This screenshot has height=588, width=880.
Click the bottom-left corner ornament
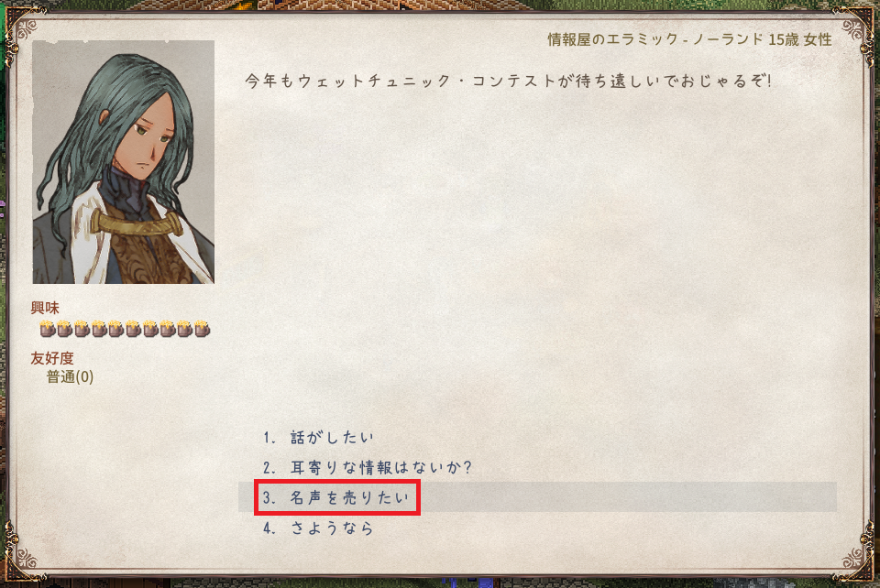tap(22, 552)
